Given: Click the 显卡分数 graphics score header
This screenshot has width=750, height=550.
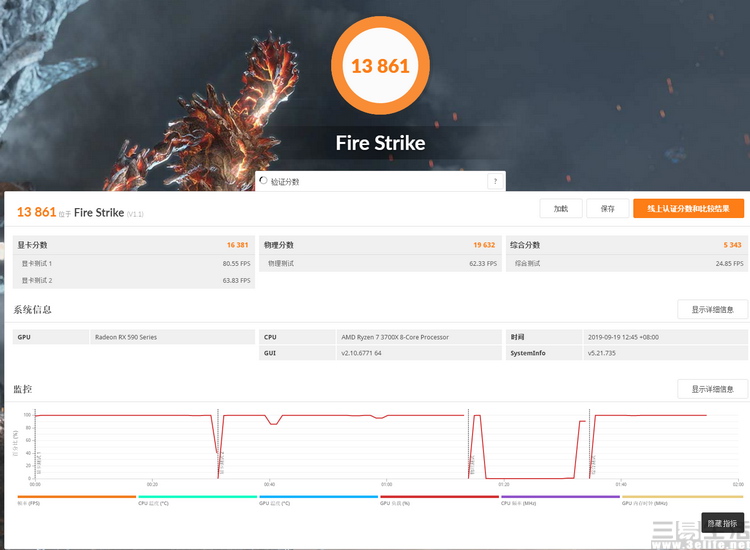Looking at the screenshot, I should click(x=33, y=245).
